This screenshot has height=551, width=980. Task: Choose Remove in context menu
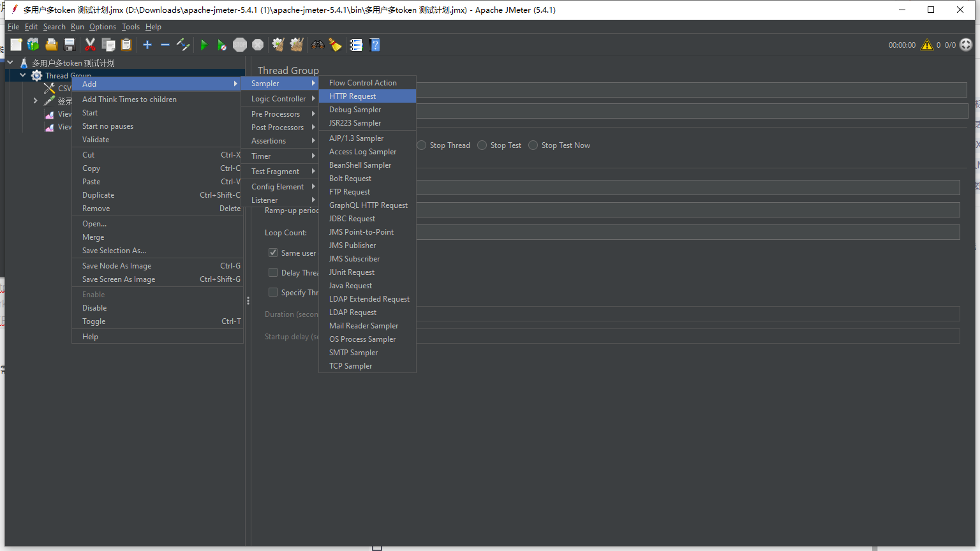[x=158, y=209]
